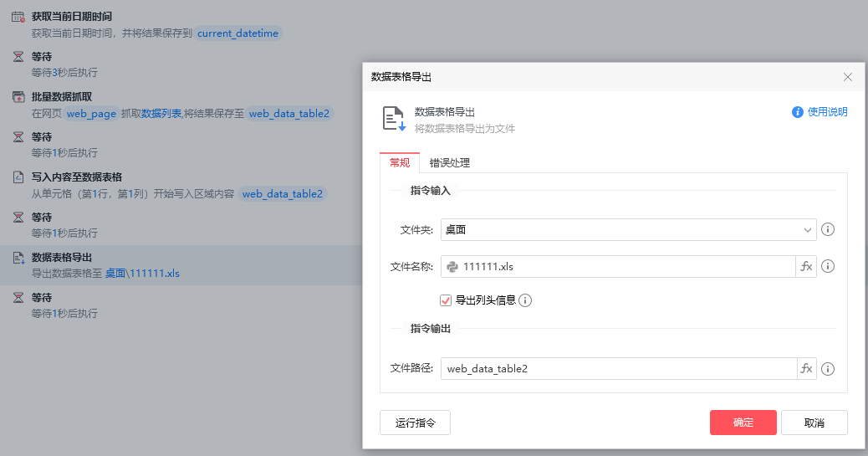The height and width of the screenshot is (456, 868).
Task: Click the fx button beside file name field
Action: pos(806,267)
